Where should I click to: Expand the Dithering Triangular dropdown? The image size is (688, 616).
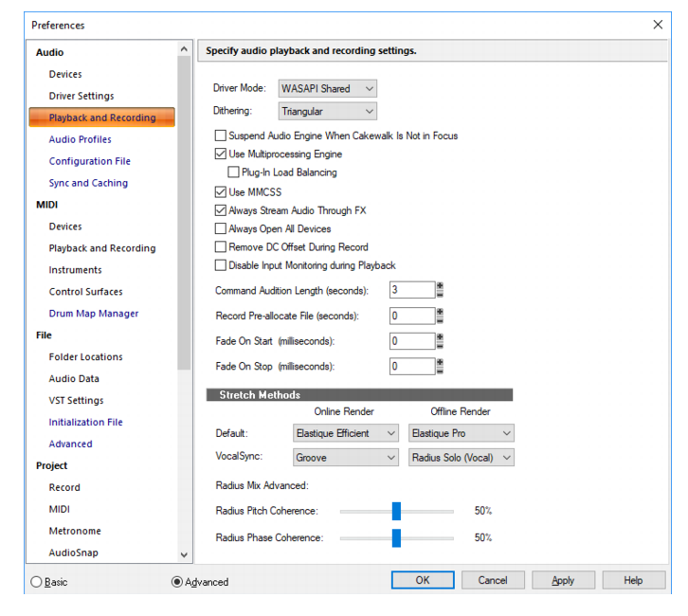(327, 111)
